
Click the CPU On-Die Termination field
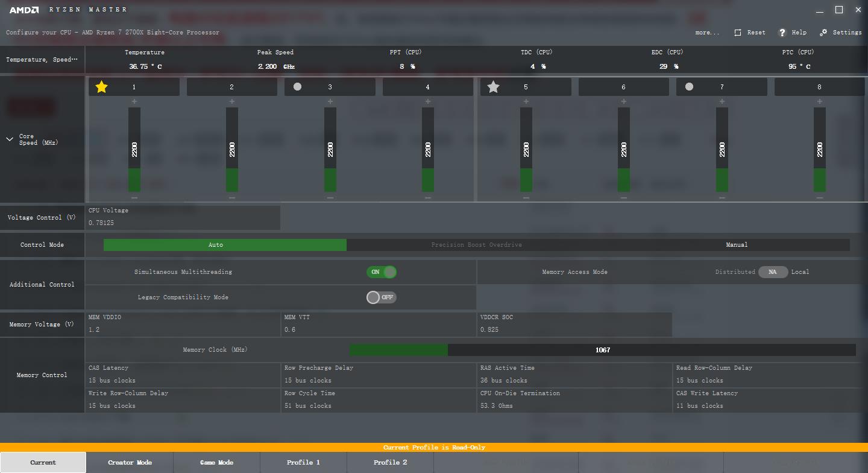(575, 400)
